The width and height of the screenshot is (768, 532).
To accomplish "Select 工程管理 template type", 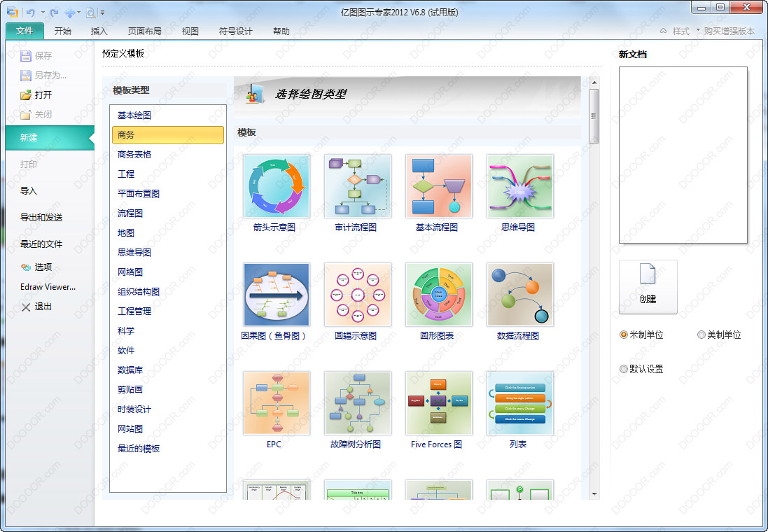I will point(134,311).
